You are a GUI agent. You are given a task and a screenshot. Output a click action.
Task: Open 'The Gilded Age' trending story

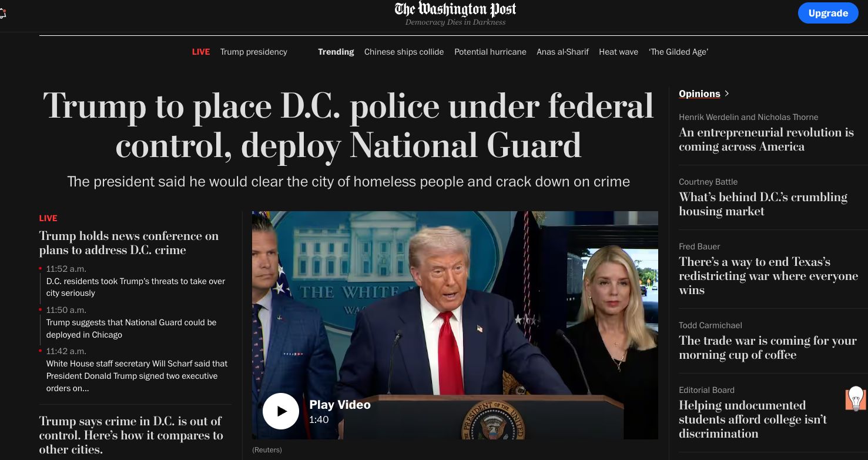pyautogui.click(x=678, y=52)
